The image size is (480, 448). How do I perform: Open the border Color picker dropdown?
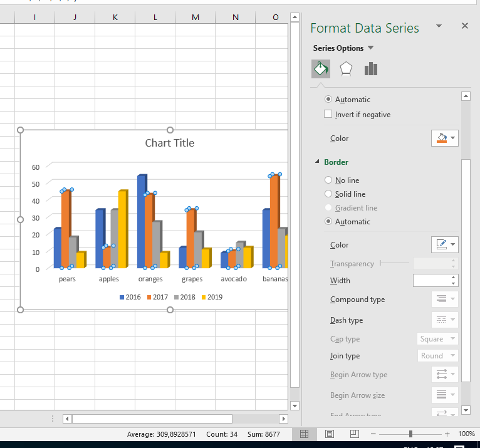[445, 245]
